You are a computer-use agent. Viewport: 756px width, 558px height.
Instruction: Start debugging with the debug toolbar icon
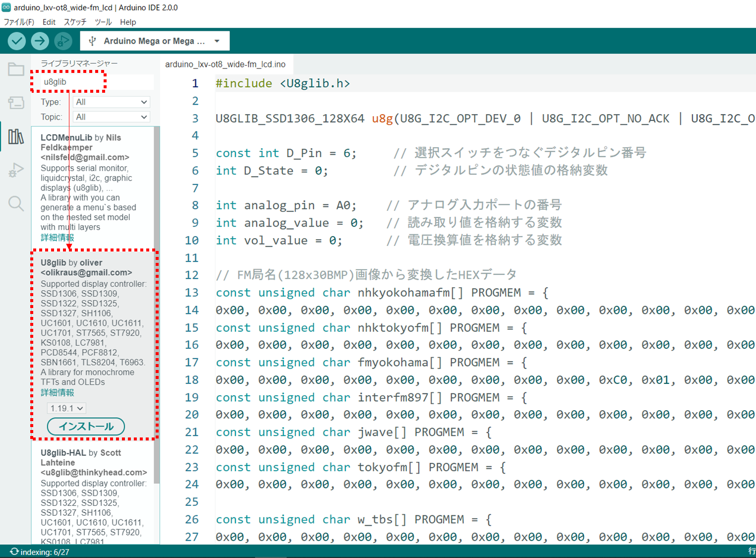(63, 41)
